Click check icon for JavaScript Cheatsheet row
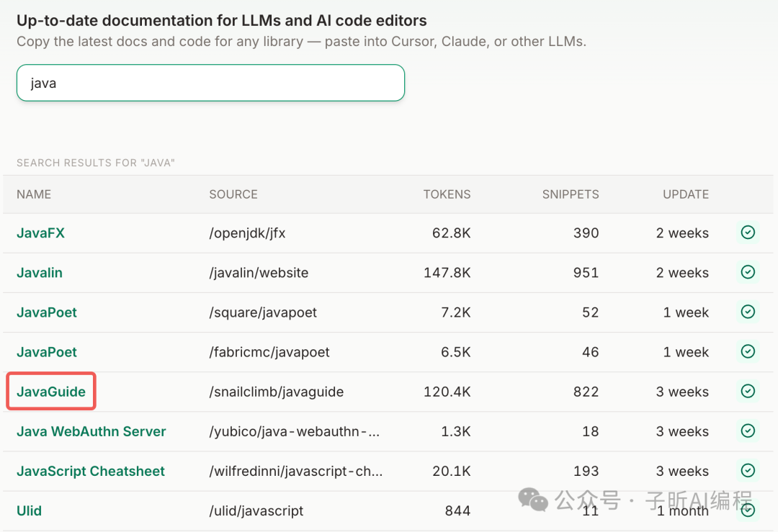 click(x=748, y=470)
